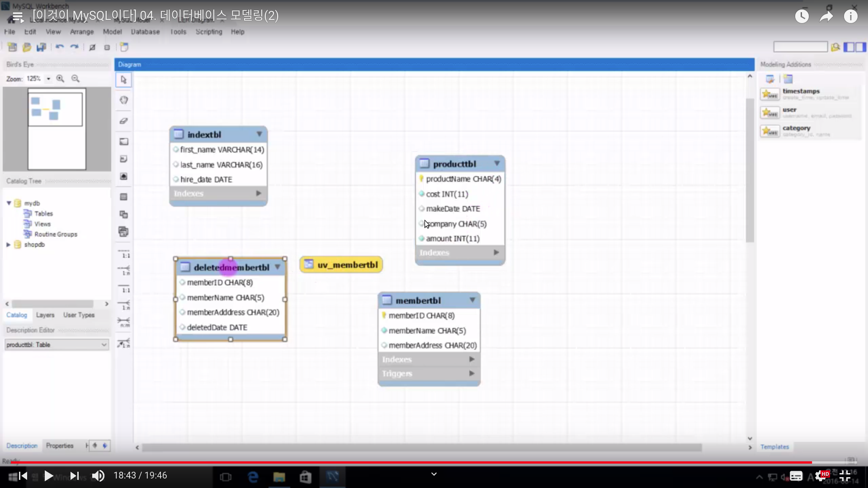The width and height of the screenshot is (868, 488).
Task: Click the new document toolbar icon
Action: pyautogui.click(x=12, y=47)
